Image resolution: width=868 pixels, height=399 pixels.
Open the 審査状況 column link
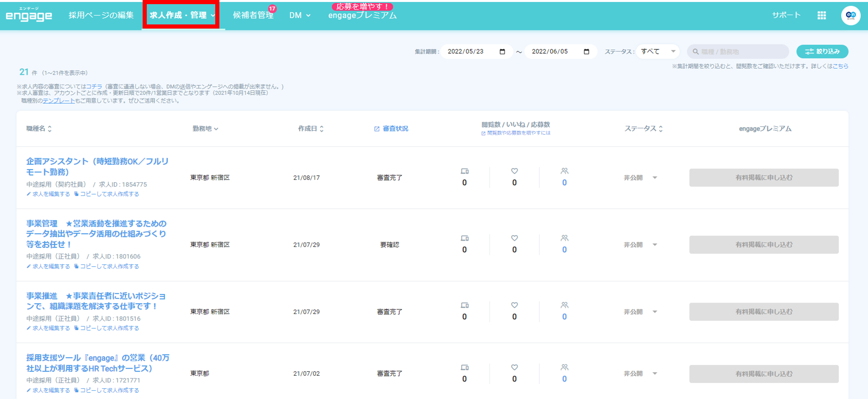(x=391, y=128)
